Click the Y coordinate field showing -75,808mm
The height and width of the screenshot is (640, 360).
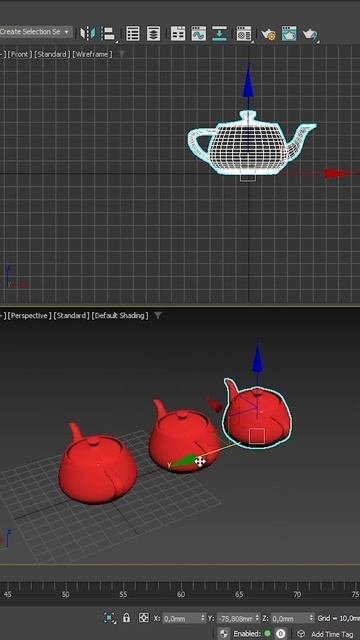pos(236,618)
